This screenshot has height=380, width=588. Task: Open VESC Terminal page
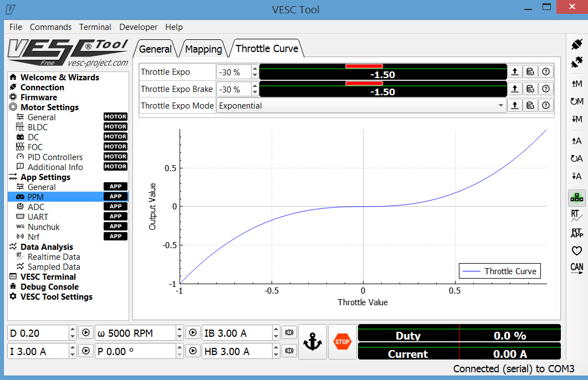tap(48, 277)
